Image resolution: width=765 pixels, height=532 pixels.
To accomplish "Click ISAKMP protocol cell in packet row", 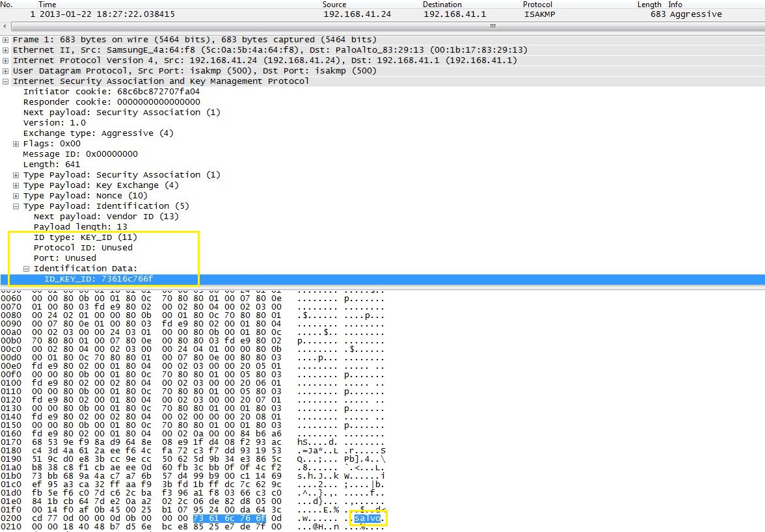I will pyautogui.click(x=540, y=14).
